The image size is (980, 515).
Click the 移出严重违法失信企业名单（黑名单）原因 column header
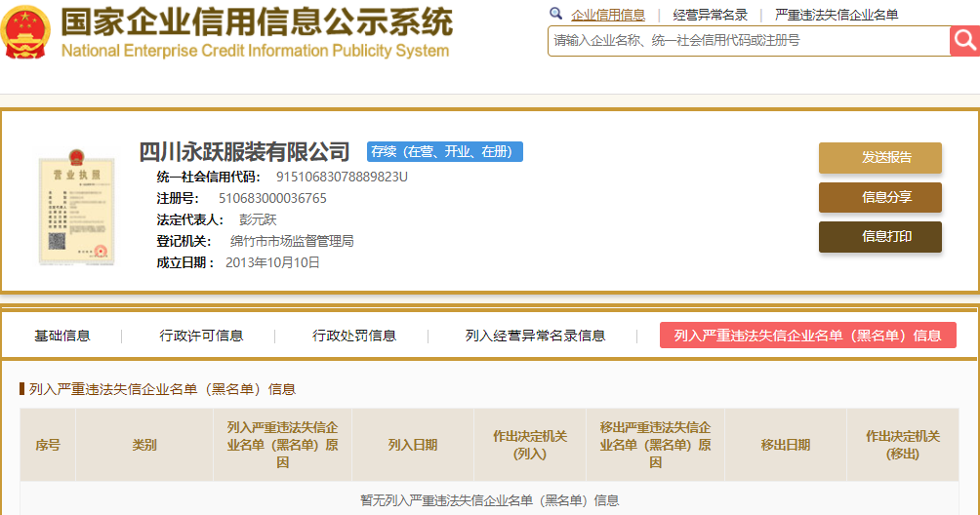coord(655,445)
